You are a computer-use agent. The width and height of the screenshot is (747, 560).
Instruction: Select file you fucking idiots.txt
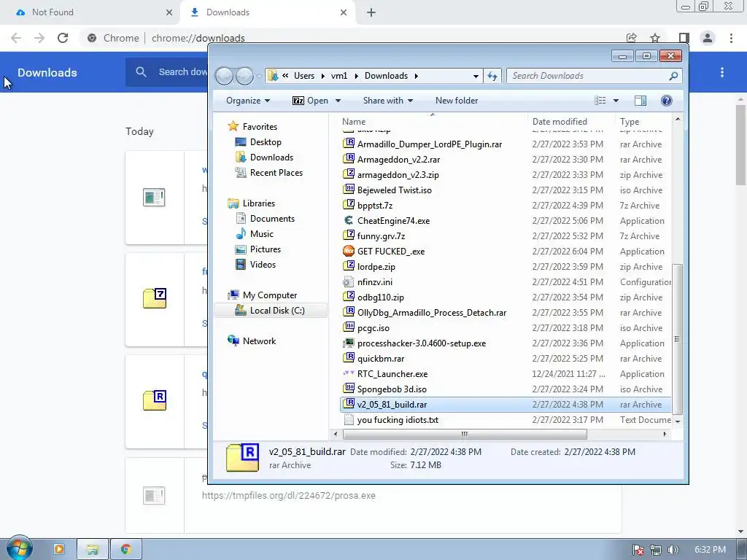pyautogui.click(x=398, y=419)
